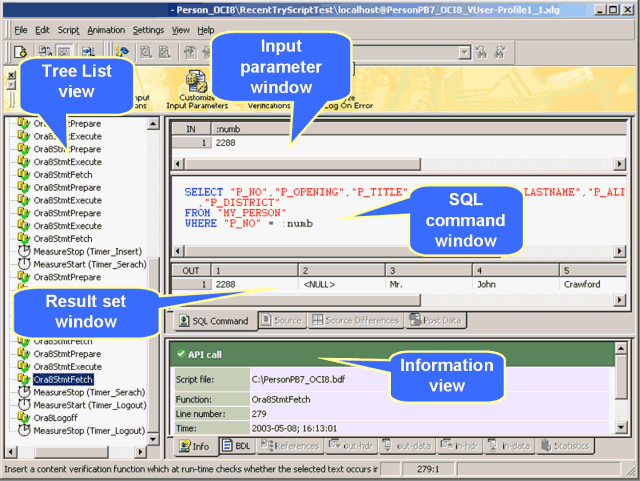Switch to the SQL Command tab
The image size is (640, 481).
pos(213,320)
